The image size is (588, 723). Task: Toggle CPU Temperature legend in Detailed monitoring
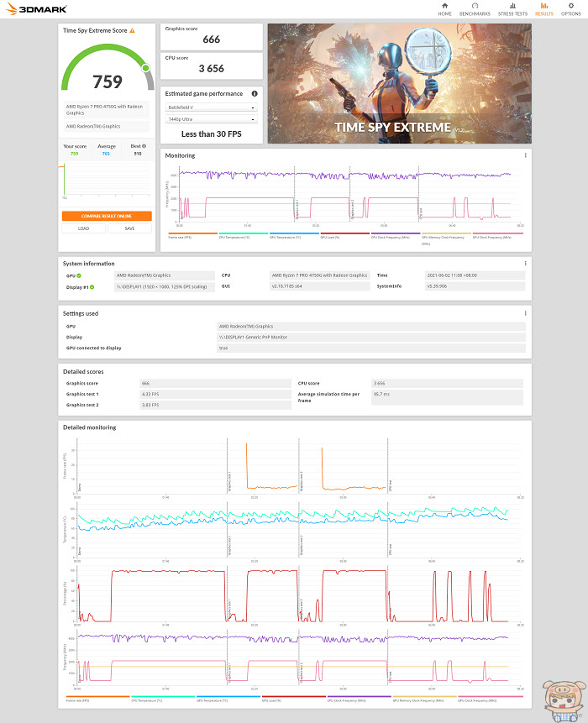[x=163, y=699]
